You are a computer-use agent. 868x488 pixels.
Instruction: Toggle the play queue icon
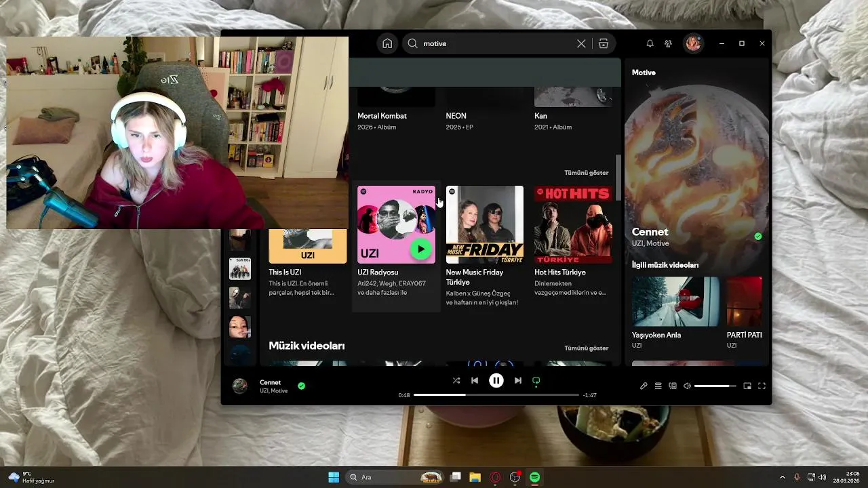658,386
